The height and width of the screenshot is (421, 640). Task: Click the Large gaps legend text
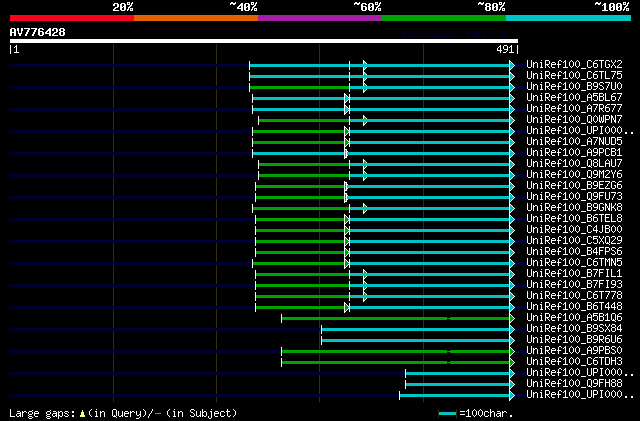click(x=42, y=413)
